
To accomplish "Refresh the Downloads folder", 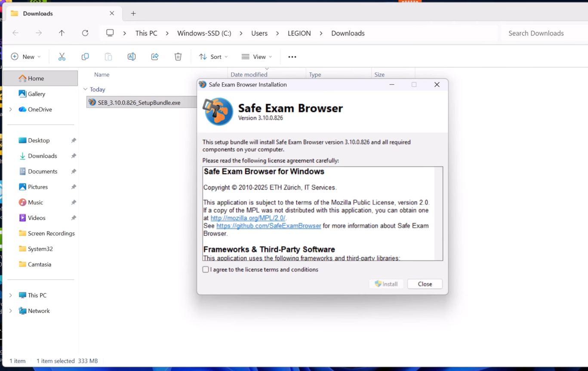I will click(x=85, y=33).
